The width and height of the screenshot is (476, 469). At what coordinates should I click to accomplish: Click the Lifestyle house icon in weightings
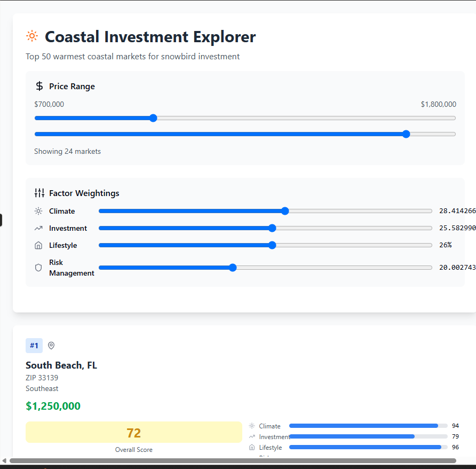[x=38, y=245]
